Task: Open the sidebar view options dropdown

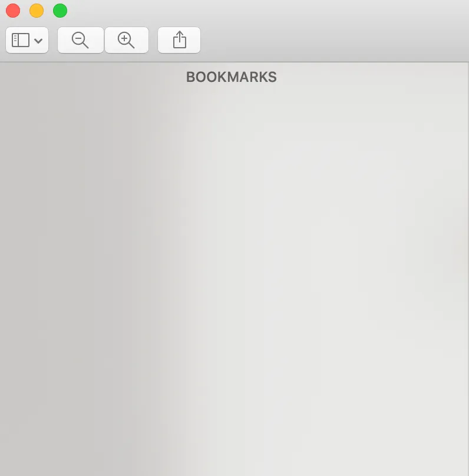Action: (27, 40)
